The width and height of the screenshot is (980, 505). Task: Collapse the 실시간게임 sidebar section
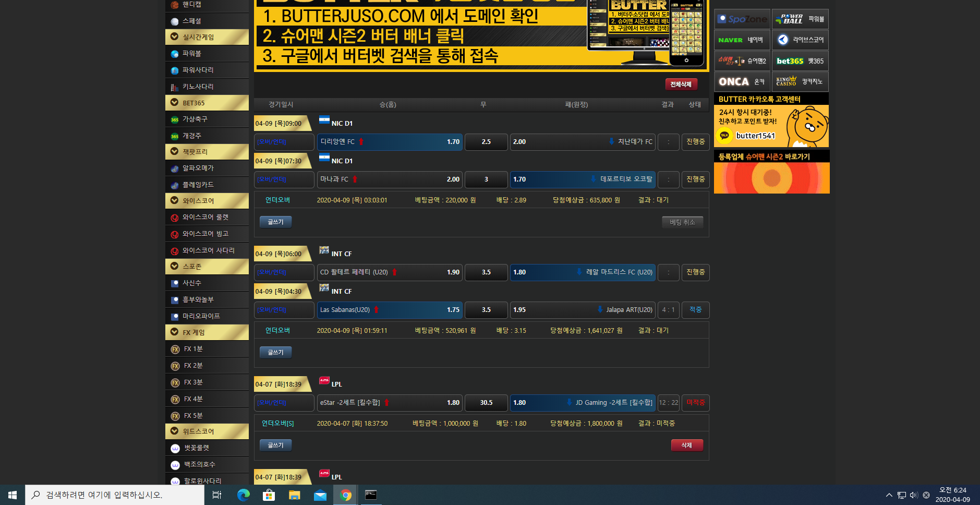207,37
